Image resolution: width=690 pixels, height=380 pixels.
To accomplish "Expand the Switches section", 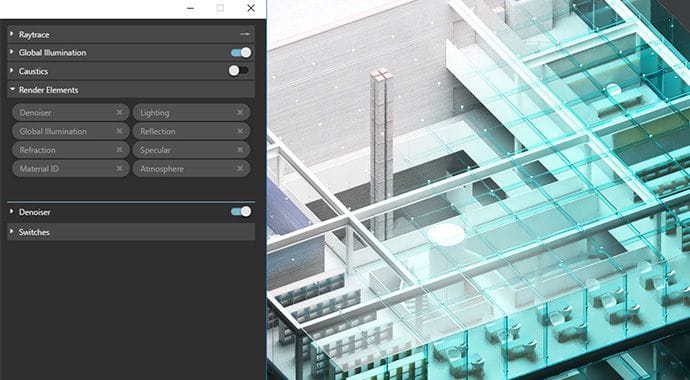I will [x=12, y=232].
